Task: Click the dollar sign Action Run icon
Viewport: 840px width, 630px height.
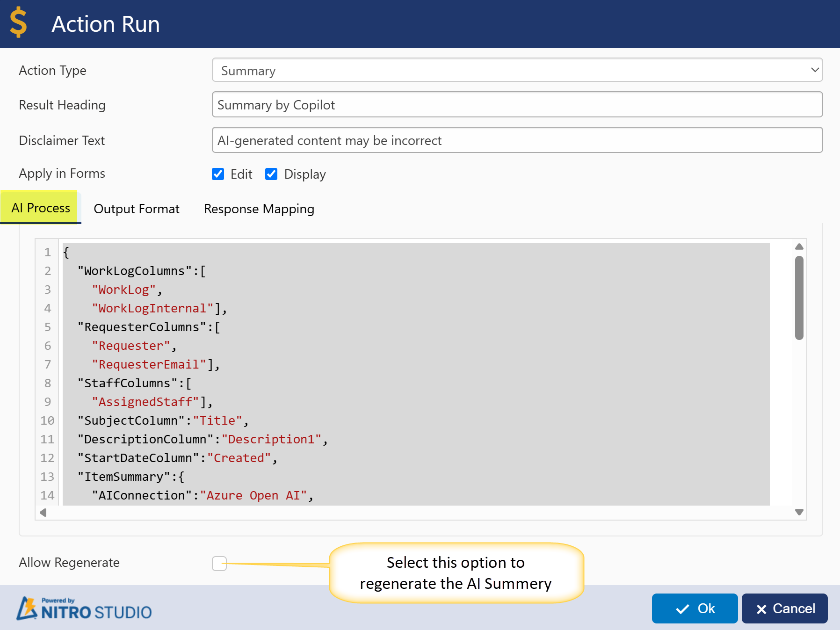Action: click(18, 22)
